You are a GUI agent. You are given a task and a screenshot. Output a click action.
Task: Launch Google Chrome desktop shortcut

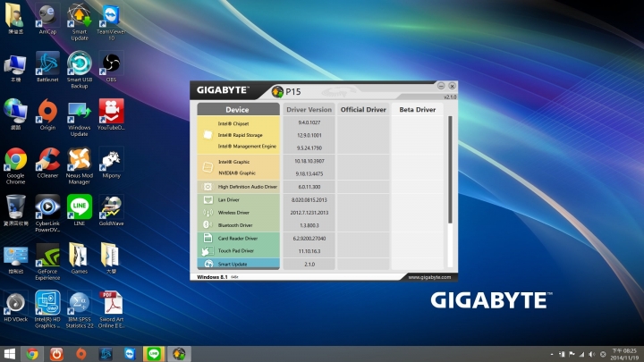coord(15,166)
